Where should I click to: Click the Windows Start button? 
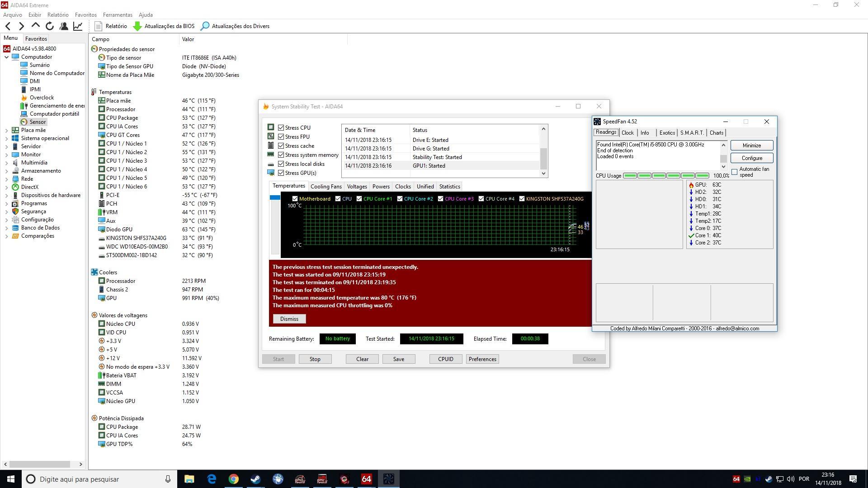coord(11,479)
